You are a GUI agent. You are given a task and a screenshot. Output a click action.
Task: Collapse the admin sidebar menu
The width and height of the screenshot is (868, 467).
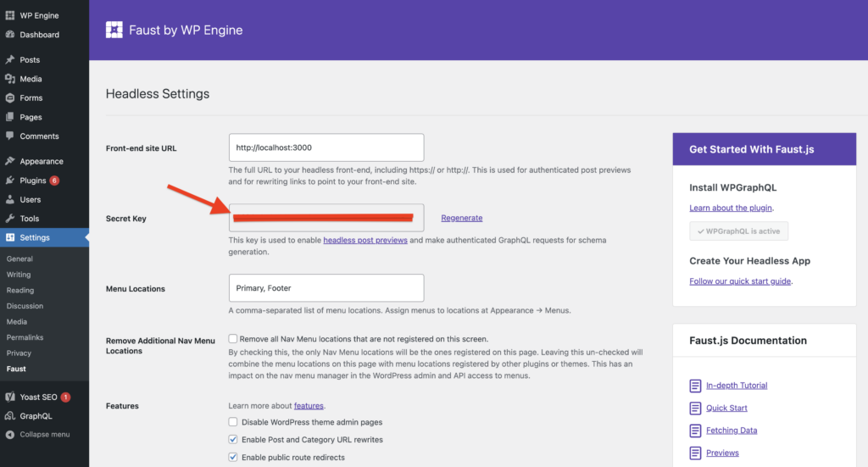[x=44, y=435]
